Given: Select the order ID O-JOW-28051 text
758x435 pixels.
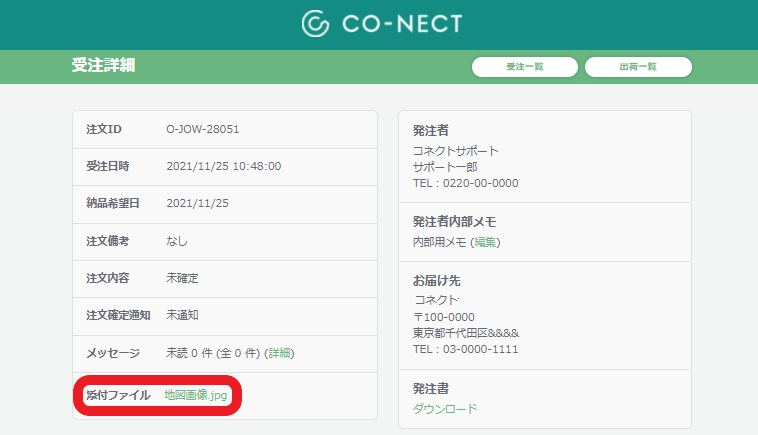Looking at the screenshot, I should 203,129.
